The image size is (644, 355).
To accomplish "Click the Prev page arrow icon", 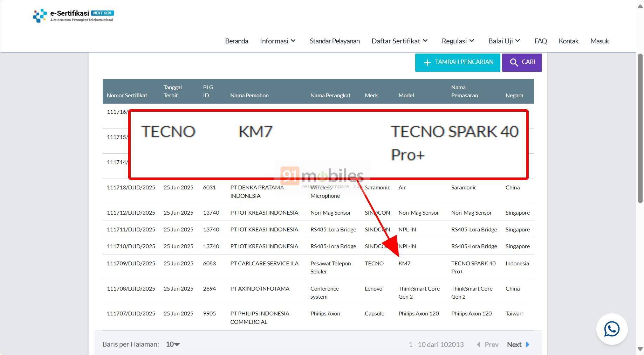I will pos(479,344).
